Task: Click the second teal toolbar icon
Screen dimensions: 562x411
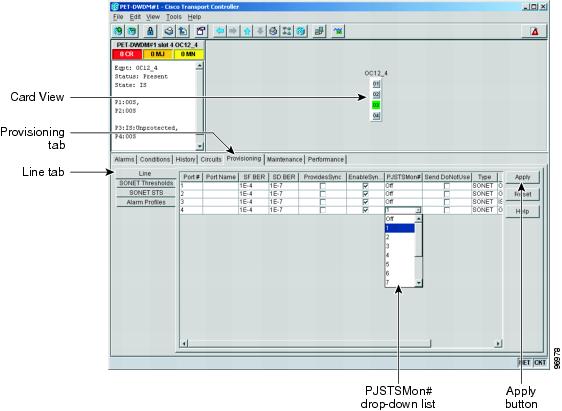Action: [132, 32]
